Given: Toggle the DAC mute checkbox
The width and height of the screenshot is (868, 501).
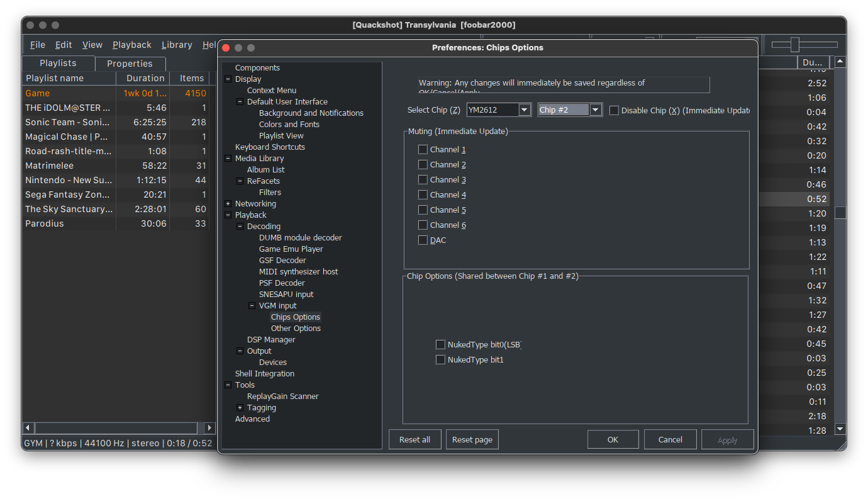Looking at the screenshot, I should [x=423, y=240].
